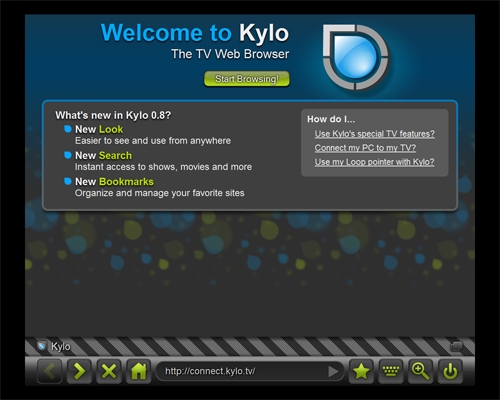
Task: Open 'Use my Loop pointer with Kylo?' link
Action: (374, 162)
